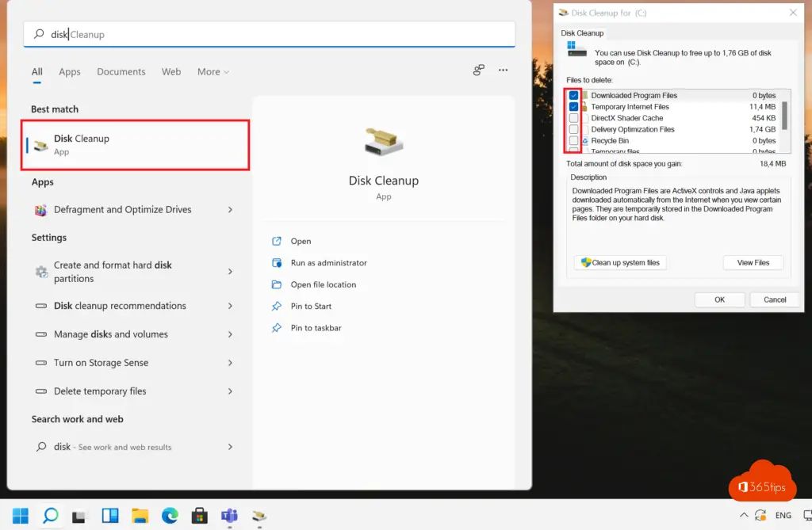This screenshot has width=812, height=530.
Task: Switch to the Web search tab
Action: pos(171,72)
